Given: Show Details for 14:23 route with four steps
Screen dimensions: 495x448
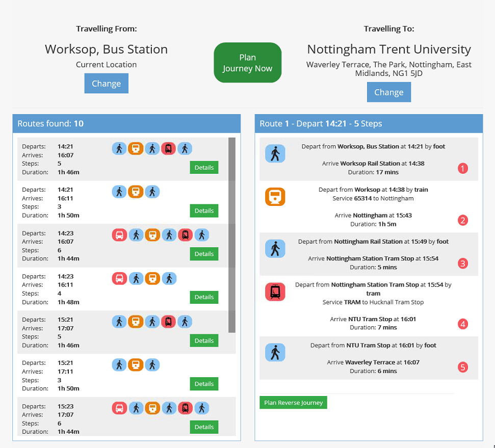Looking at the screenshot, I should click(204, 297).
